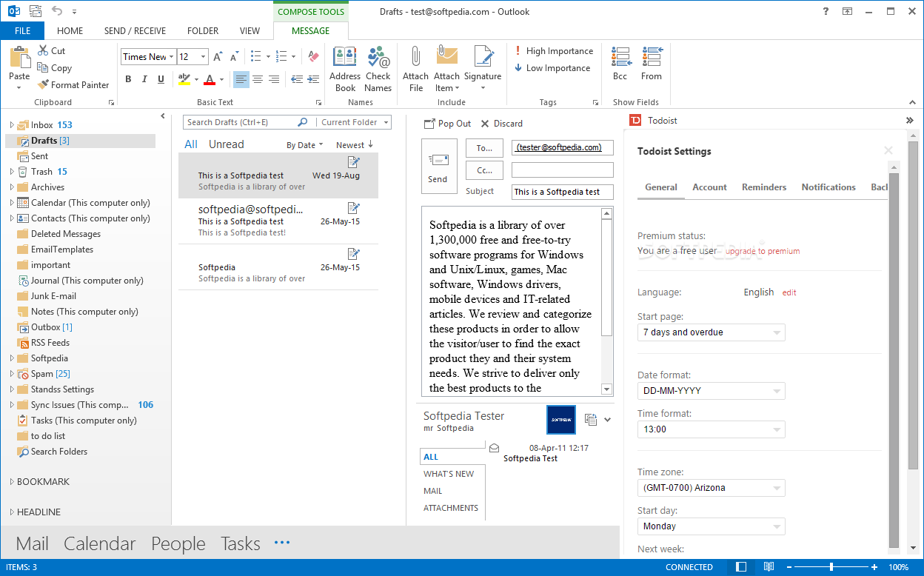Open the font size dropdown
This screenshot has width=924, height=576.
[204, 56]
